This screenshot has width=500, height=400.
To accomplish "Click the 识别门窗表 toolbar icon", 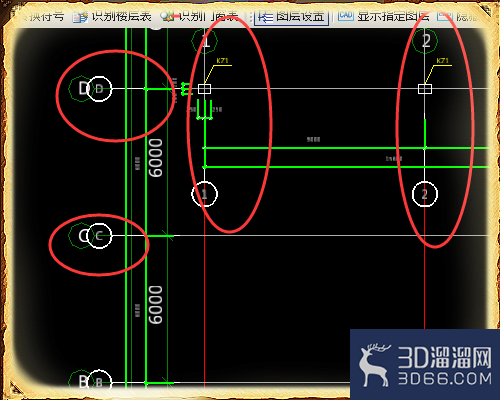I will click(x=167, y=16).
